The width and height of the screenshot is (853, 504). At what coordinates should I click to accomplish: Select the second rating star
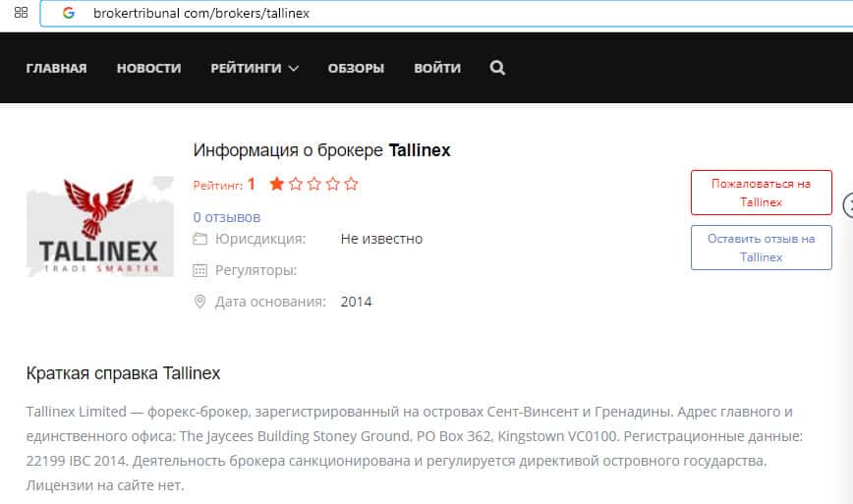[296, 184]
